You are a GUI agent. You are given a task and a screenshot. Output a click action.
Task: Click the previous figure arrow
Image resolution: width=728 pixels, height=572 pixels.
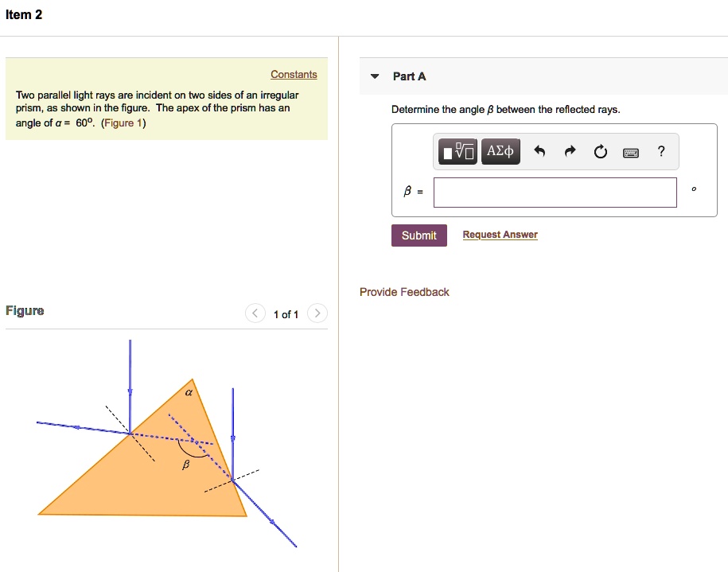click(255, 313)
